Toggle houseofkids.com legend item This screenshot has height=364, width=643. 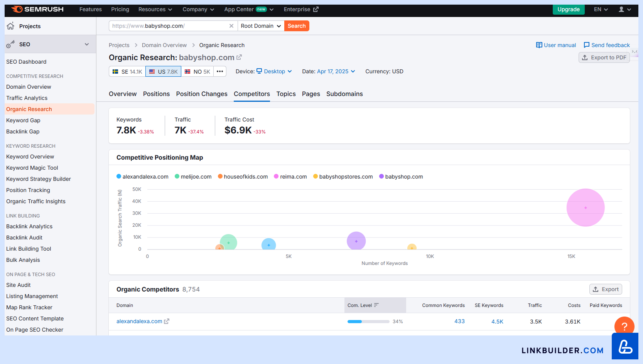tap(243, 177)
